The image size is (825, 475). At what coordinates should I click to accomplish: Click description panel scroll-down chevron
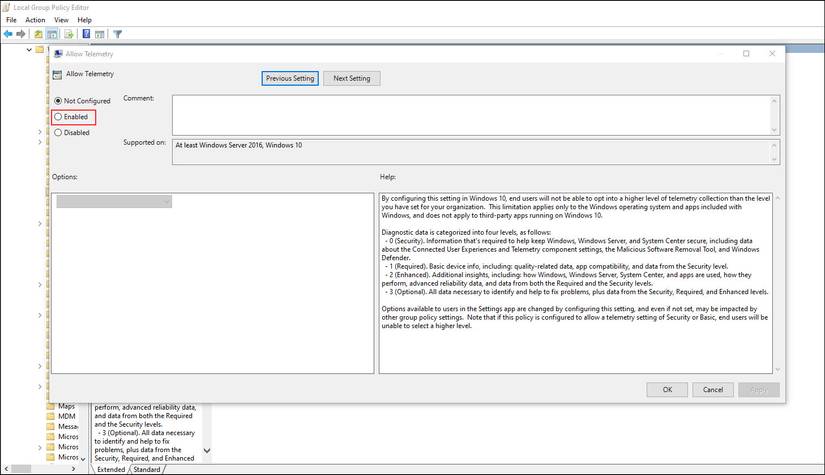[207, 451]
